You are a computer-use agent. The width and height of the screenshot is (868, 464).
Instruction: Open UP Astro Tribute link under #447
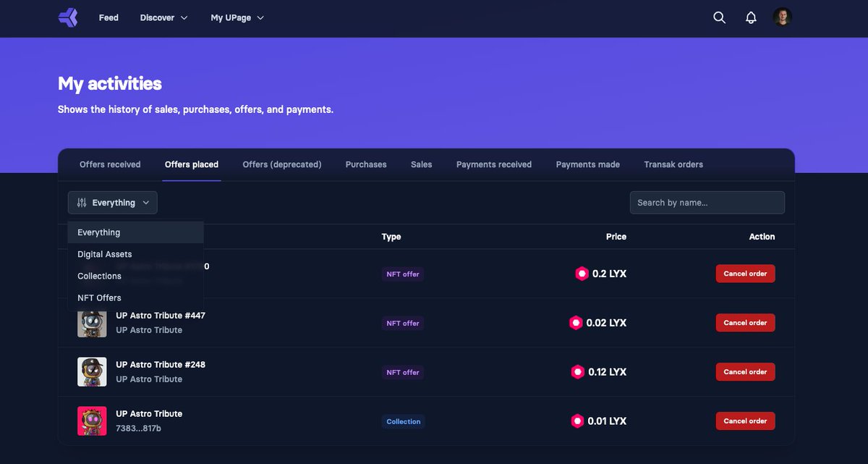pos(149,330)
